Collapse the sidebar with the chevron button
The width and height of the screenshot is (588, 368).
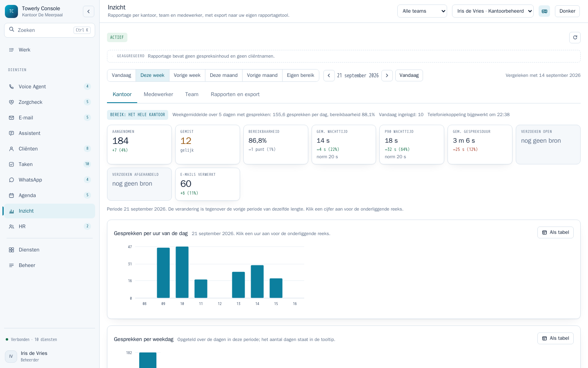tap(89, 11)
